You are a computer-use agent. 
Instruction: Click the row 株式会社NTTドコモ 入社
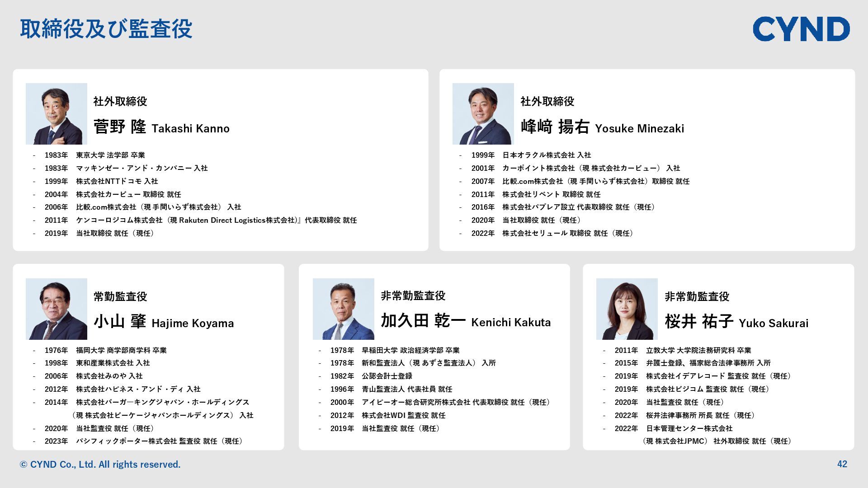coord(95,181)
